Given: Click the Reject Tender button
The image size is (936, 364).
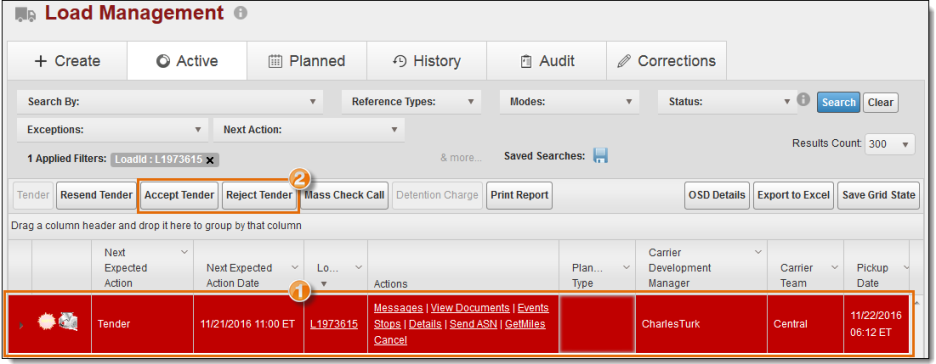Looking at the screenshot, I should click(x=259, y=195).
